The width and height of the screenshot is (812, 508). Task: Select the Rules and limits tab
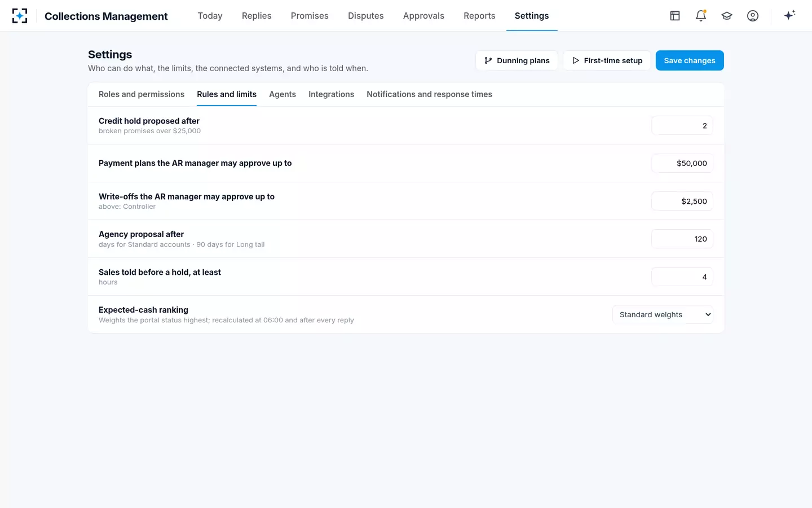pyautogui.click(x=227, y=94)
